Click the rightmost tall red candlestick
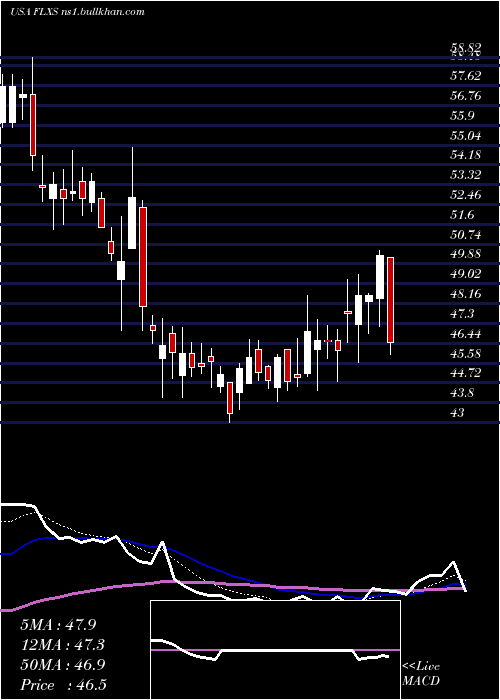The height and width of the screenshot is (700, 500). [391, 300]
